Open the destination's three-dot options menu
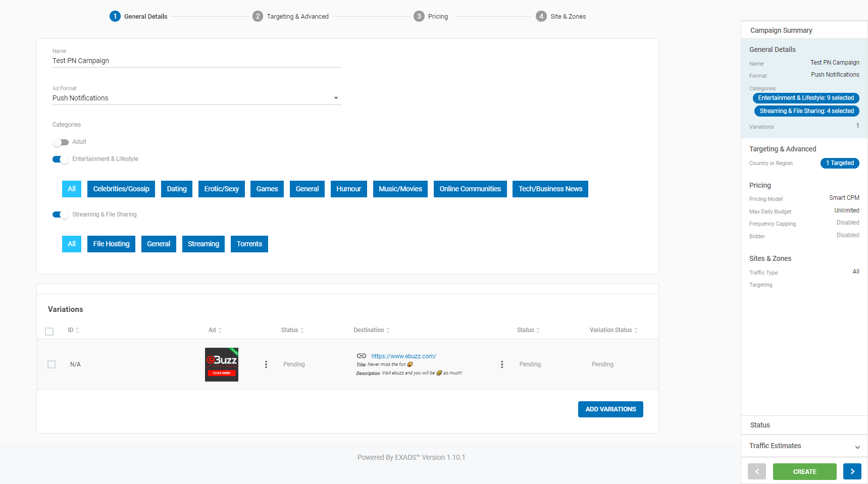Screen dimensions: 868x484 (x=501, y=364)
